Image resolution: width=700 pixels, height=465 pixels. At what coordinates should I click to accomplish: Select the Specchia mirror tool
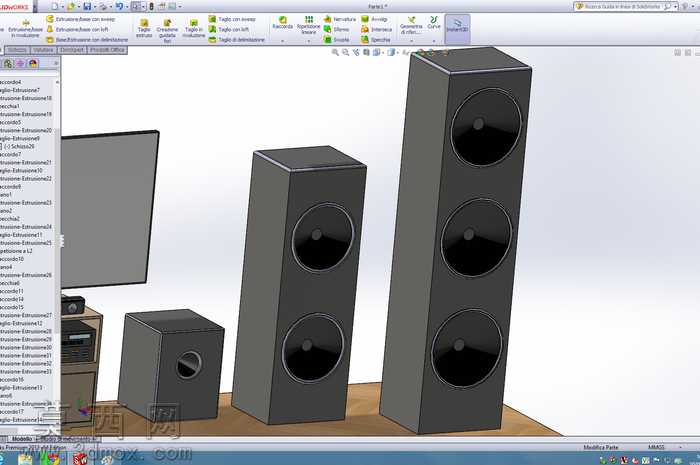point(375,40)
